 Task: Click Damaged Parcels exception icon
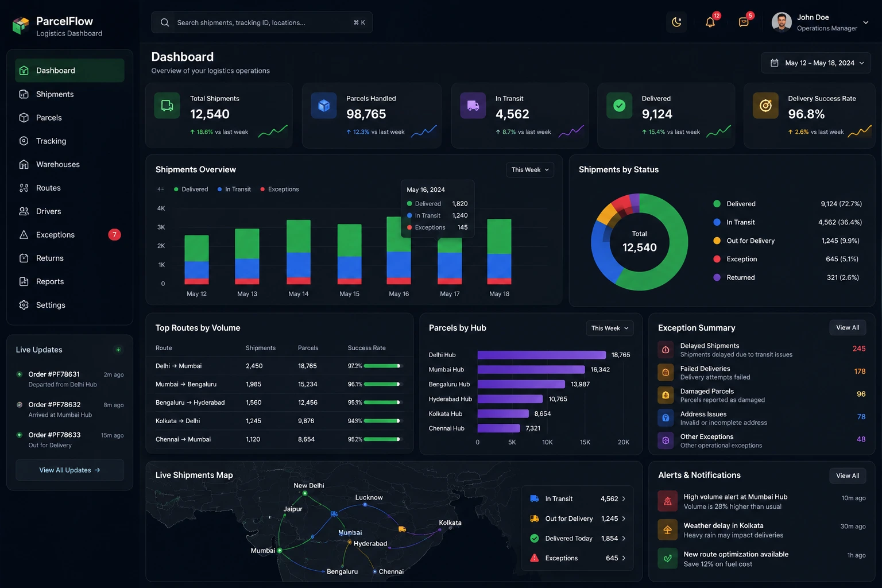pos(666,395)
